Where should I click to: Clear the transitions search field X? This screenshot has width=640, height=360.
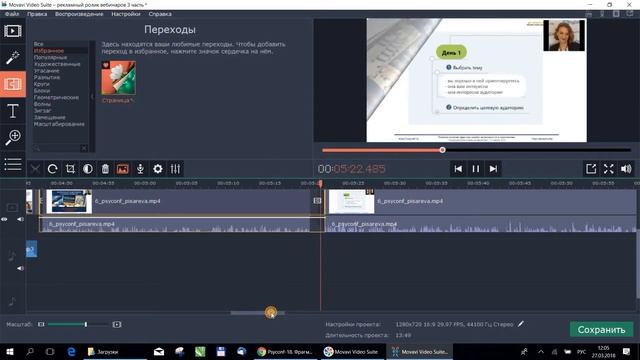pyautogui.click(x=84, y=148)
